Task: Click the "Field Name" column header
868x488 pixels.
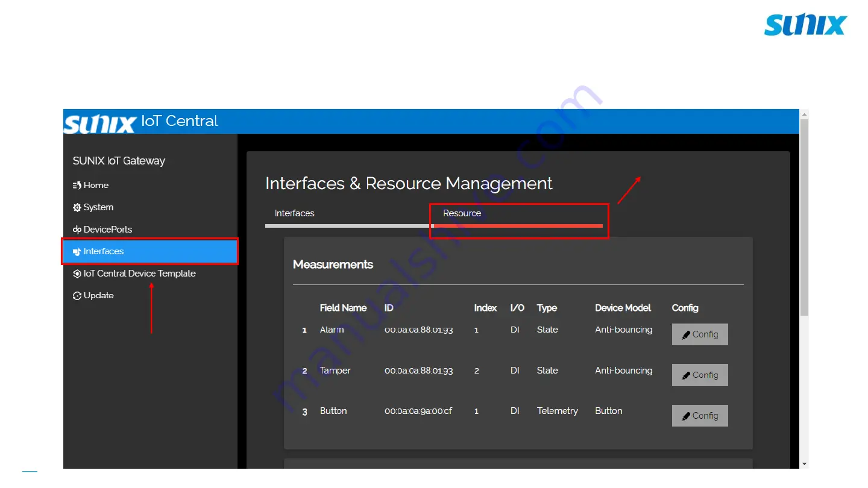Action: [343, 308]
